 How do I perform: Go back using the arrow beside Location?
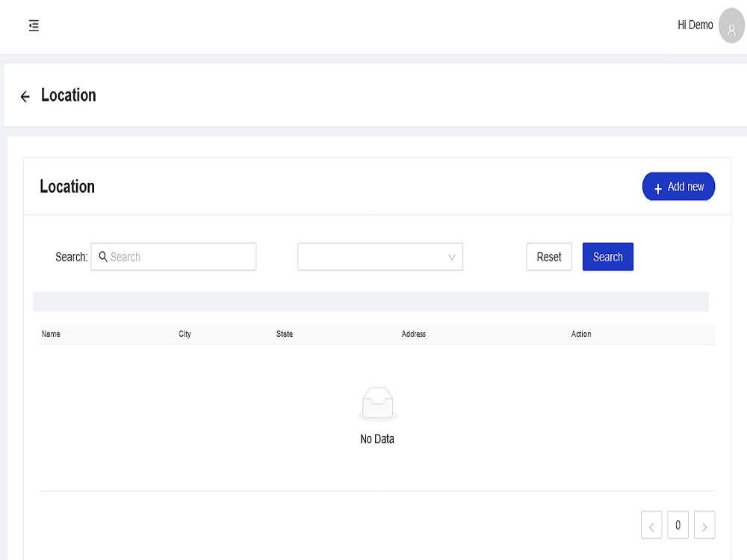[x=25, y=96]
